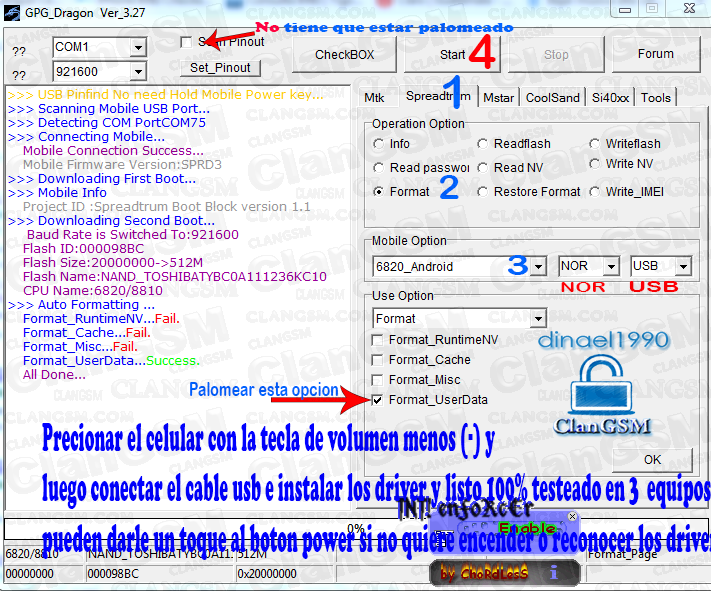
Task: Click the Set_Pinout button
Action: [221, 68]
